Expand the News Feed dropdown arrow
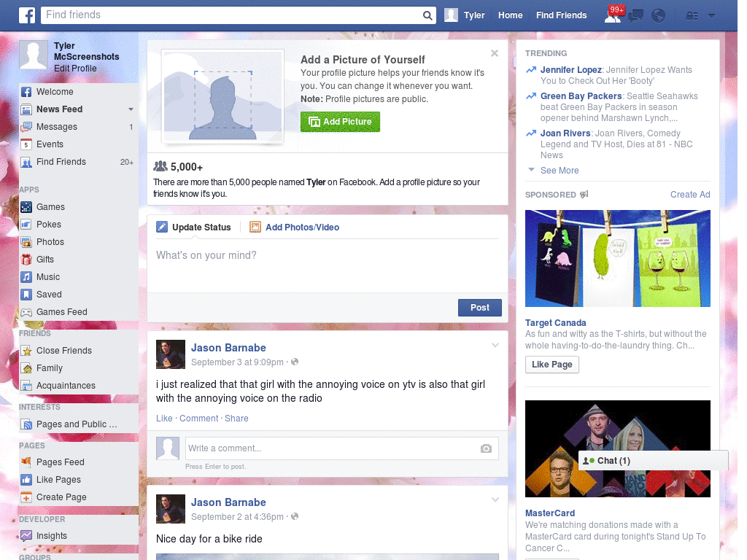The width and height of the screenshot is (747, 560). (x=131, y=109)
